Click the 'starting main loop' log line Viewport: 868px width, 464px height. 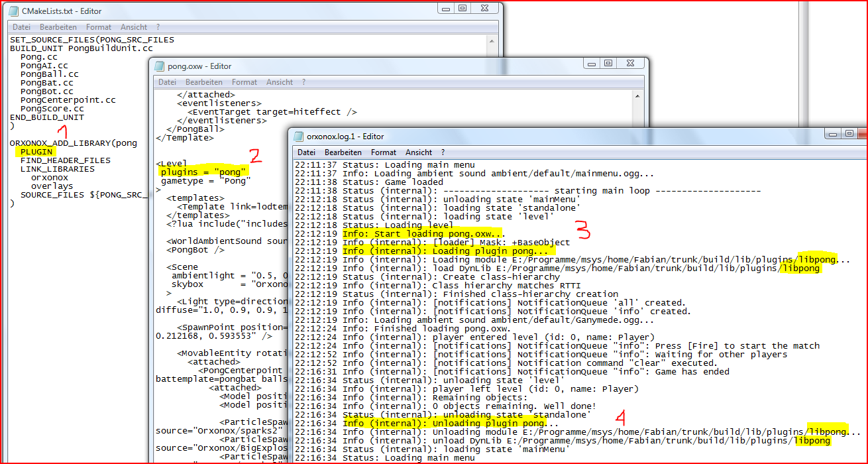pos(527,190)
